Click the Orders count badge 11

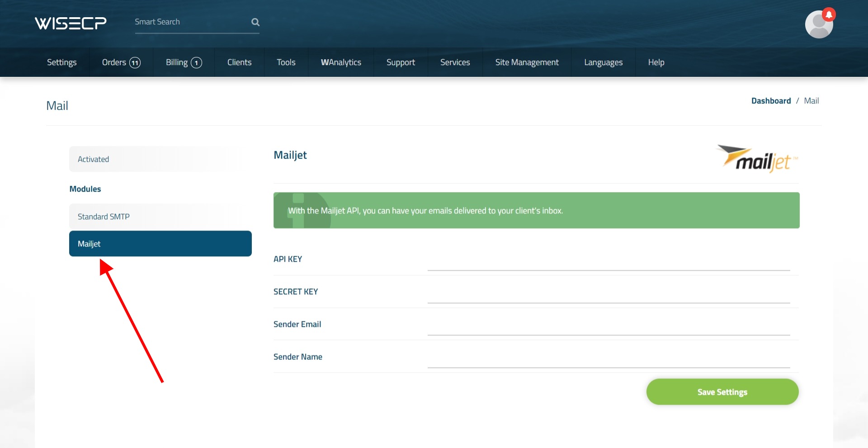tap(135, 62)
